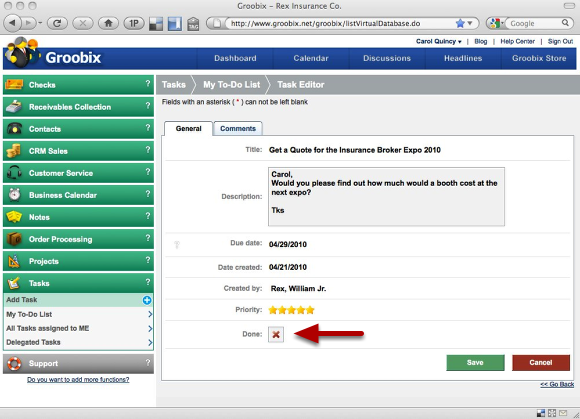Click the Notes sticky note icon

coord(14,217)
